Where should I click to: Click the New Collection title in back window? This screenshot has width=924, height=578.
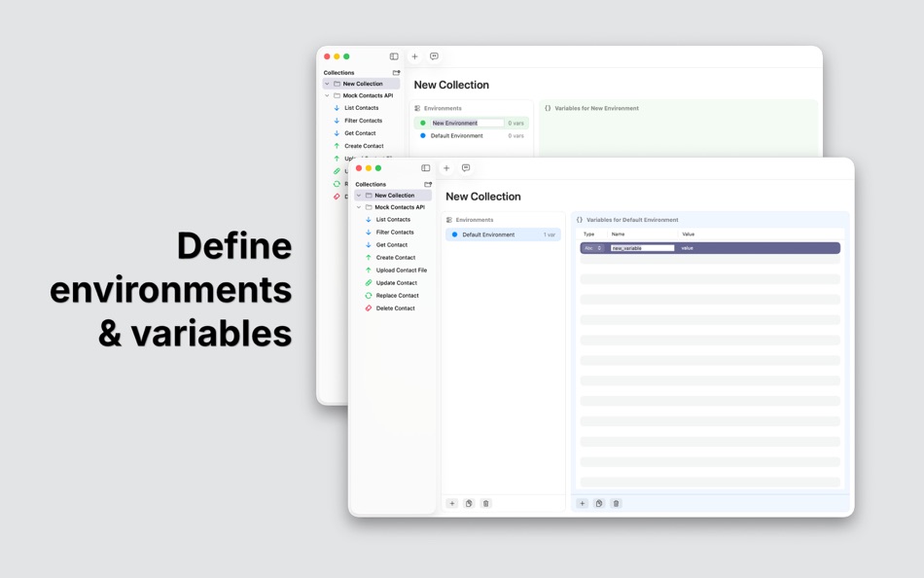tap(451, 85)
